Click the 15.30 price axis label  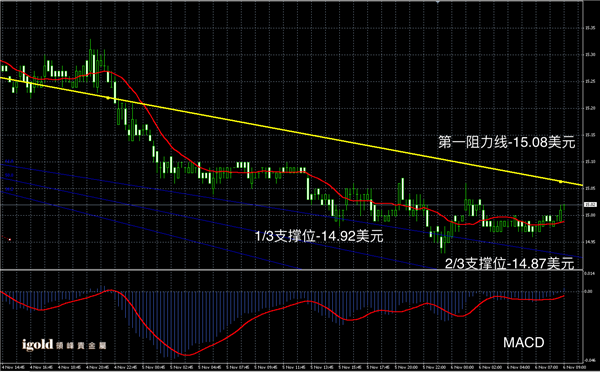589,55
